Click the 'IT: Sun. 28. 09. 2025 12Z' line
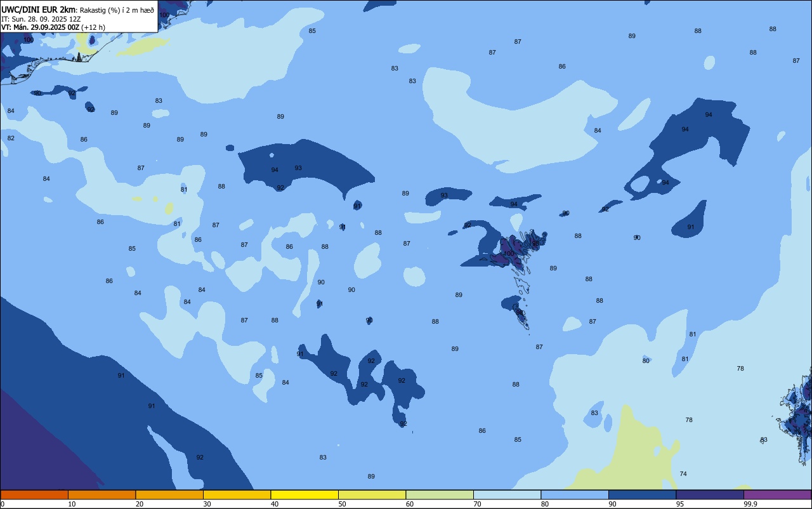 click(x=41, y=19)
